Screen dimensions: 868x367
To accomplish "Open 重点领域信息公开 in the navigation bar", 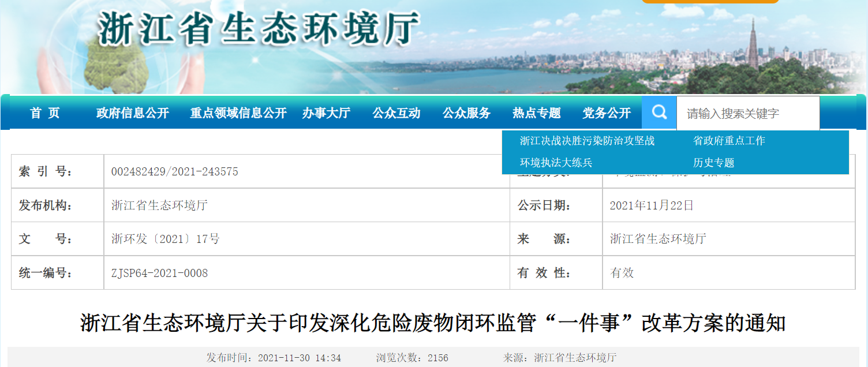I will (238, 113).
